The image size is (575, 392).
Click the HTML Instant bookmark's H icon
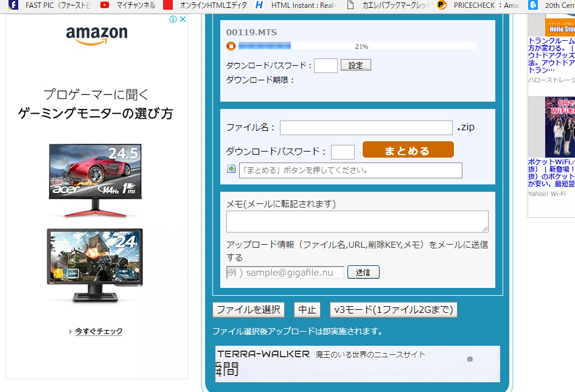click(259, 5)
